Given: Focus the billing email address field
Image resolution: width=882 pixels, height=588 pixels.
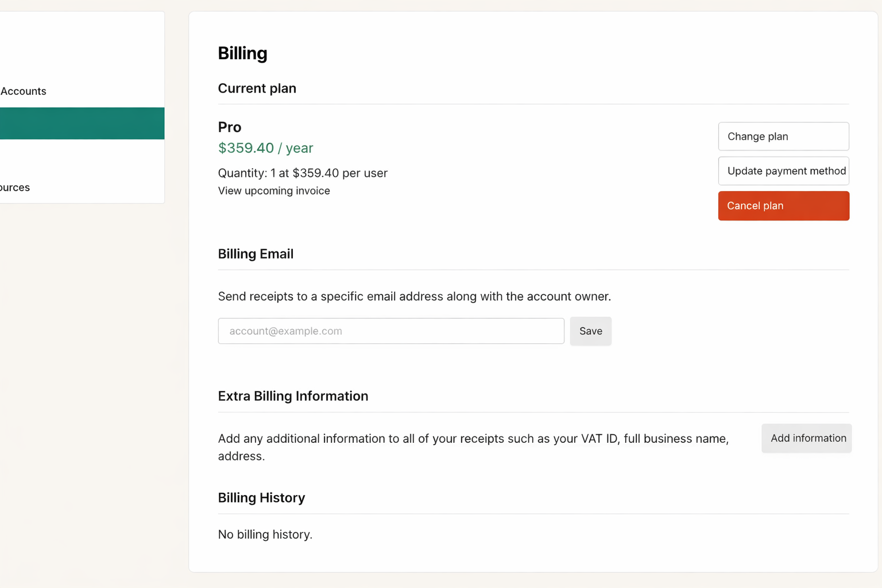Looking at the screenshot, I should coord(391,331).
